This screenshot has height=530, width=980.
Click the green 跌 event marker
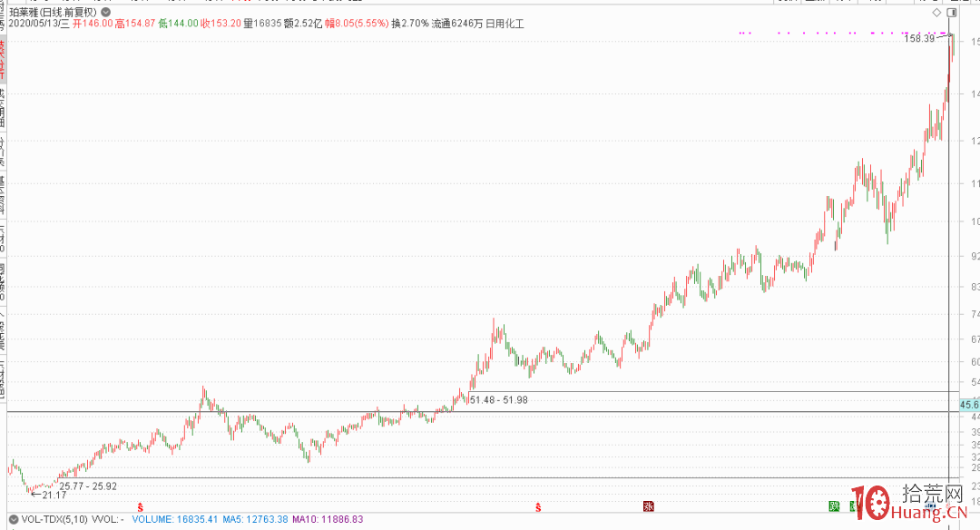(x=834, y=506)
